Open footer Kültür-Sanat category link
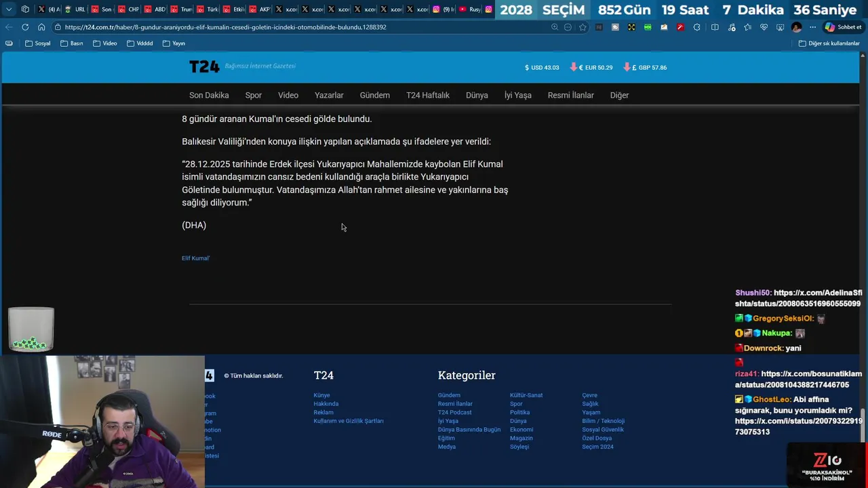Viewport: 868px width, 488px height. point(526,395)
